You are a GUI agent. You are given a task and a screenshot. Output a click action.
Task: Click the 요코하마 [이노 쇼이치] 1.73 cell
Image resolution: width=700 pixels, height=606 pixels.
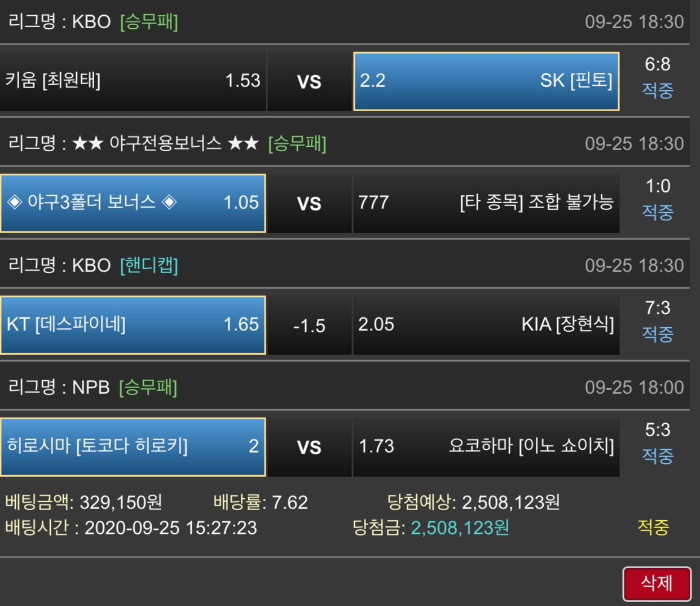pyautogui.click(x=486, y=447)
